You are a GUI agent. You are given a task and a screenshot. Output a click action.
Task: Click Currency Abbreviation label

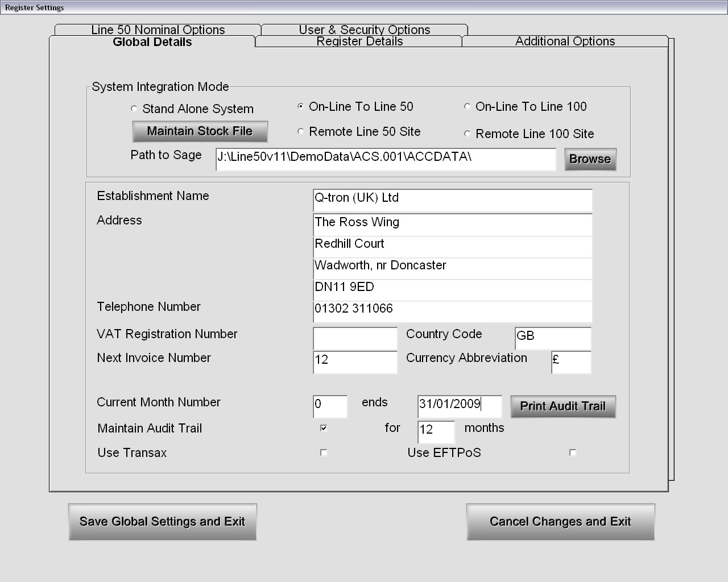pos(466,358)
